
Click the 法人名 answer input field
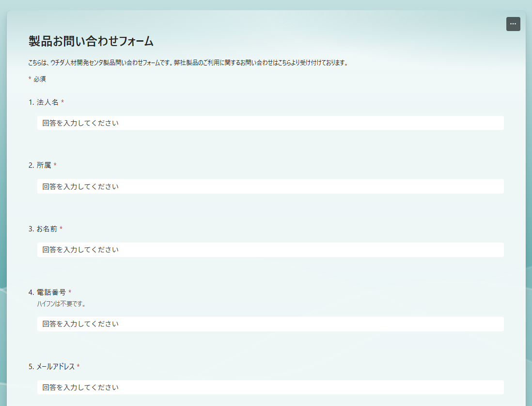click(270, 123)
